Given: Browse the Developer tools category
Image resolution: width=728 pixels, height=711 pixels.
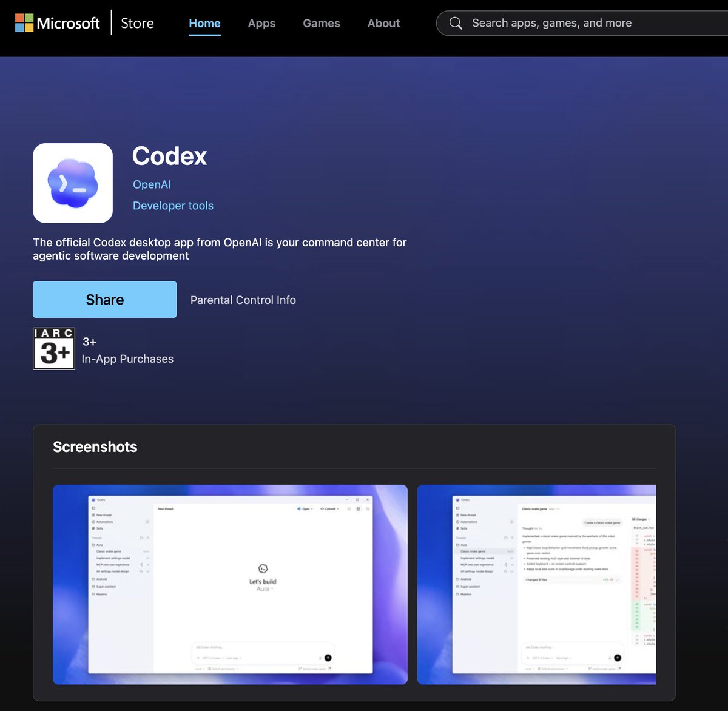Looking at the screenshot, I should (173, 206).
